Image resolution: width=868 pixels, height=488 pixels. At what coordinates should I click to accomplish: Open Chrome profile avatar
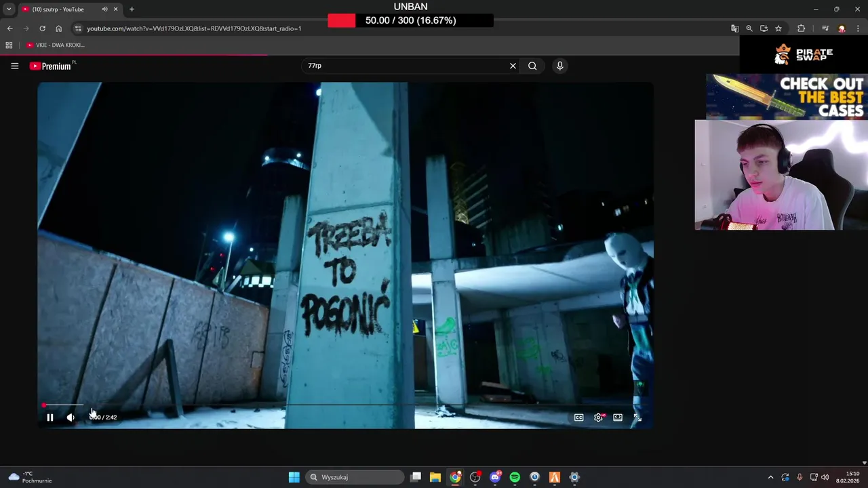coord(842,28)
